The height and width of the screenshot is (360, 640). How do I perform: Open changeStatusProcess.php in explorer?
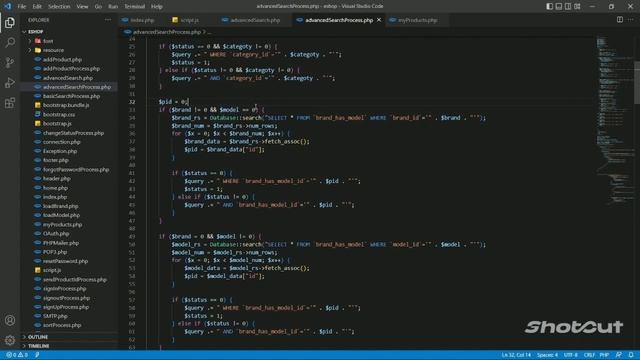[x=73, y=133]
